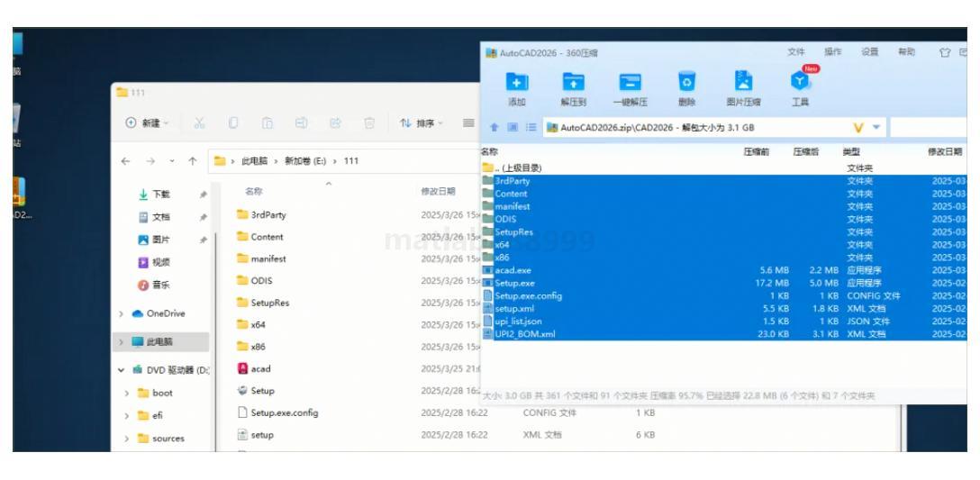Click the Delete trash icon in Explorer toolbar
Screen dimensions: 980x480
369,123
